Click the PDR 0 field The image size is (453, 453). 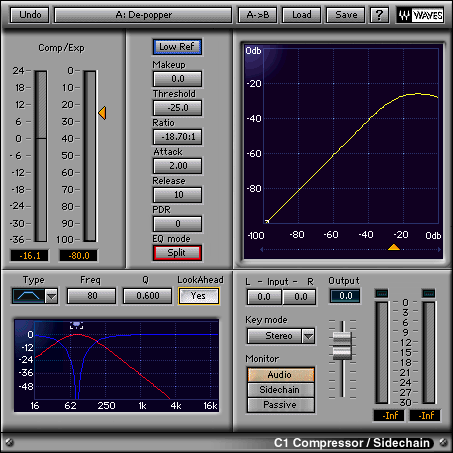click(177, 224)
